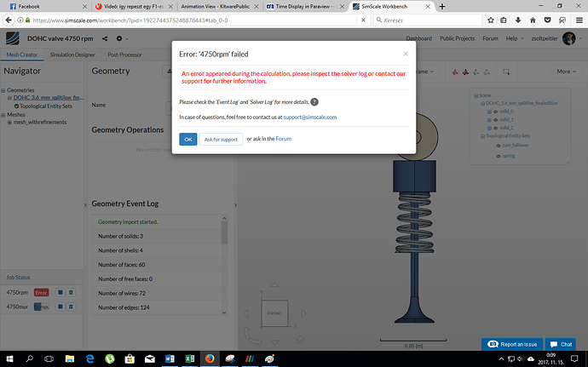Click the FRONT face of orientation cube
This screenshot has height=367, width=588.
point(274,313)
